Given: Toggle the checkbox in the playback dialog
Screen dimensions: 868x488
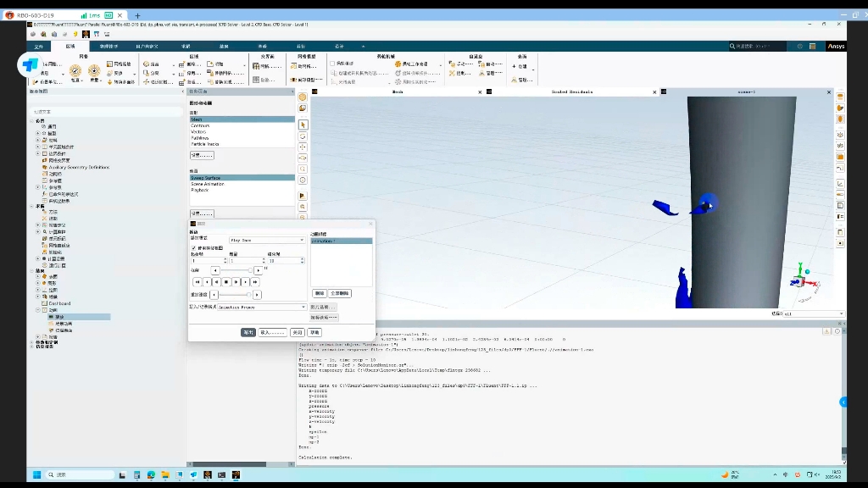Looking at the screenshot, I should pos(194,248).
